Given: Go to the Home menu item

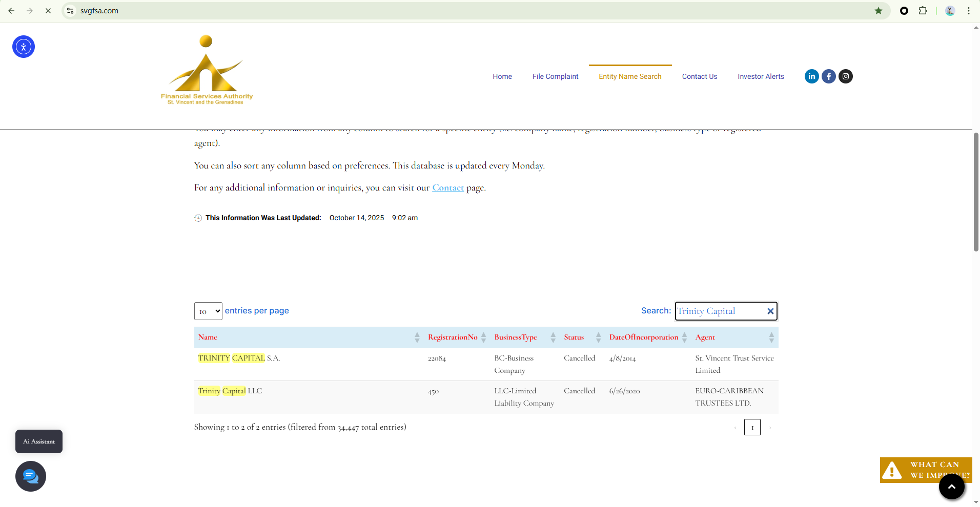Looking at the screenshot, I should coord(502,76).
